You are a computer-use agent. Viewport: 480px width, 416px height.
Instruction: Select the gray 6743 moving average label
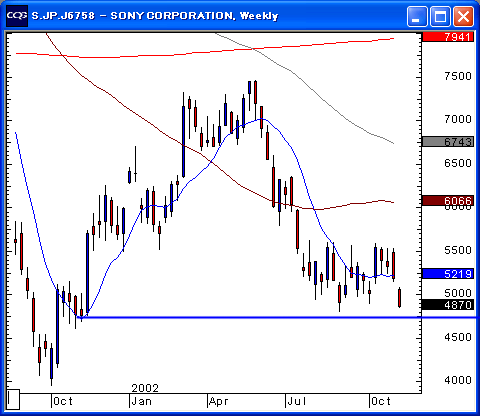(x=448, y=142)
